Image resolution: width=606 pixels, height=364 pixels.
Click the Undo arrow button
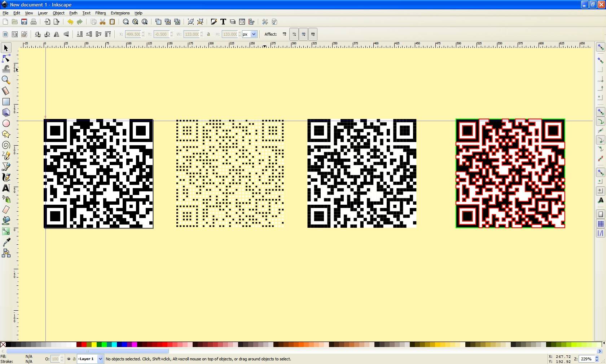[x=70, y=22]
